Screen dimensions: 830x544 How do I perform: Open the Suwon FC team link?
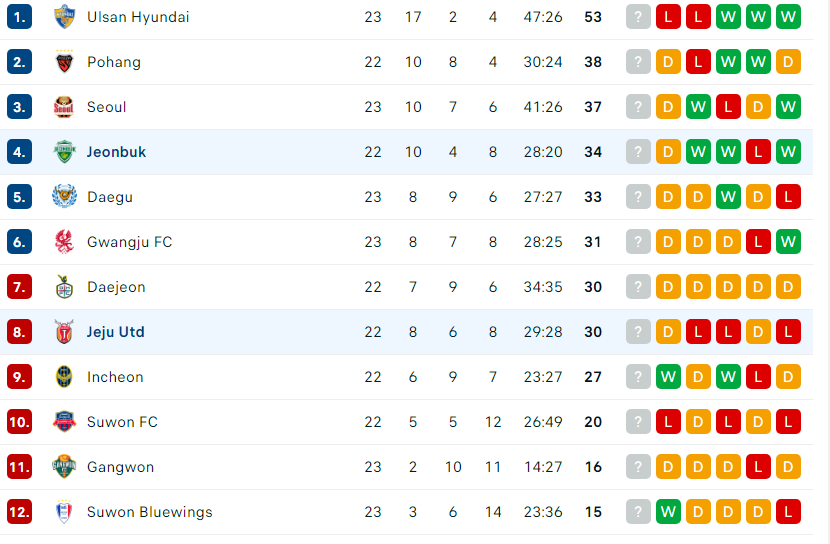(122, 422)
